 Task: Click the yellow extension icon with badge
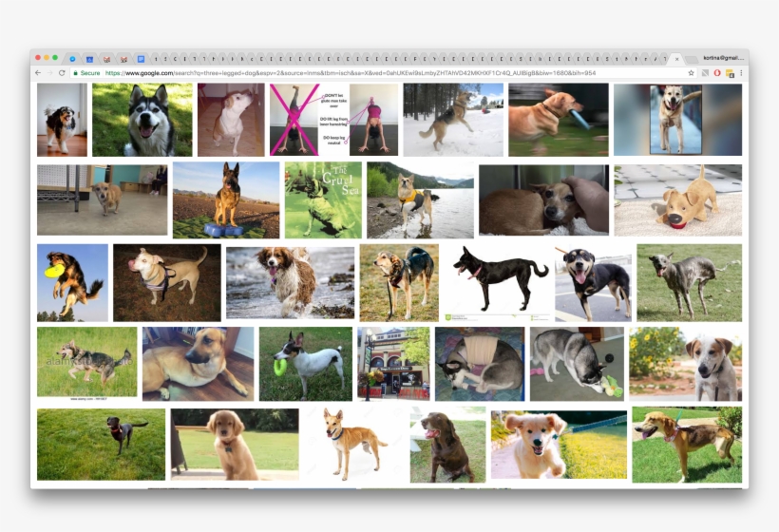(730, 73)
